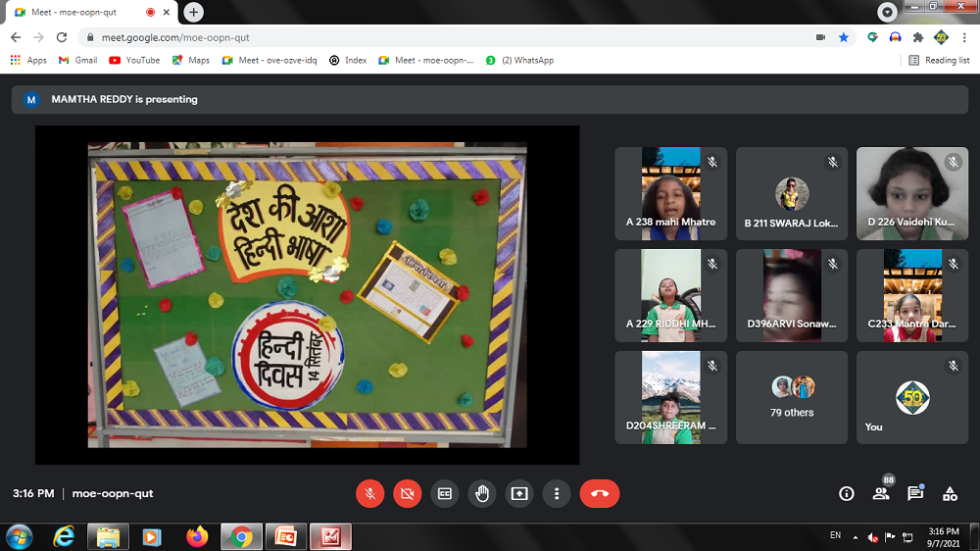The height and width of the screenshot is (551, 980).
Task: Open a new browser tab
Action: [194, 13]
